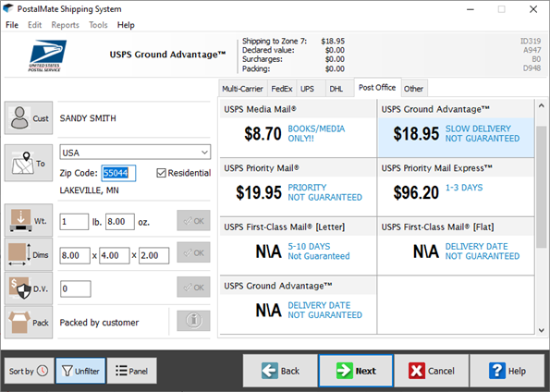Toggle the Panel list view button
Viewport: 550px width, 392px height.
132,371
